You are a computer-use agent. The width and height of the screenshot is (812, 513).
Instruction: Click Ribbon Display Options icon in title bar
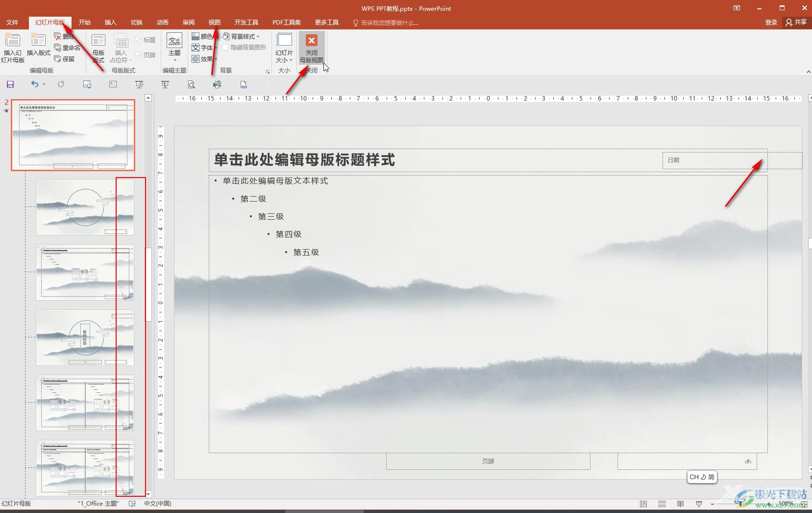pos(737,8)
